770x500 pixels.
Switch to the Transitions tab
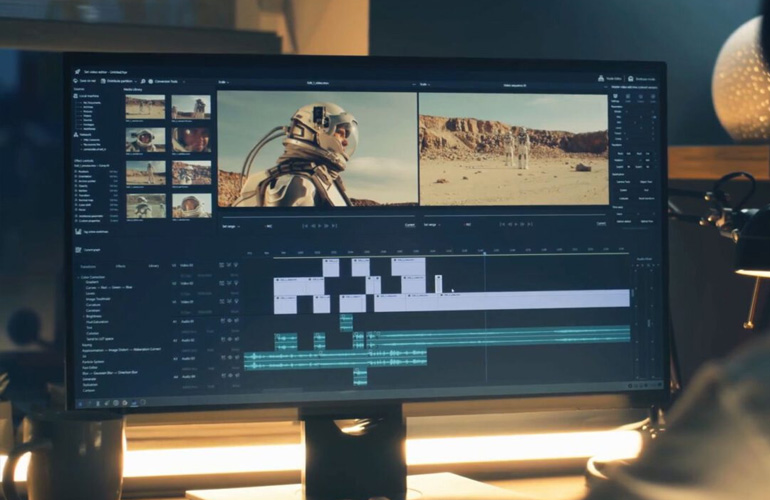tap(89, 266)
